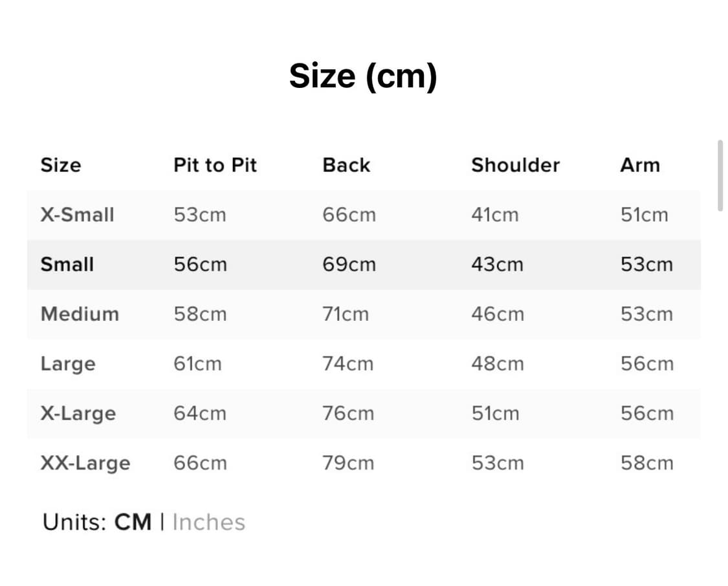Select the X-Small size row label
This screenshot has height=586, width=728.
point(77,215)
